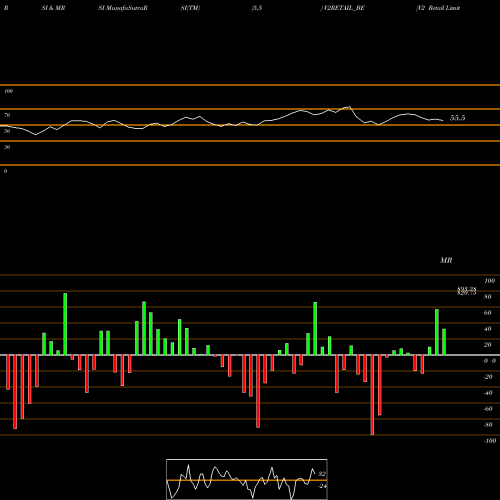The height and width of the screenshot is (500, 500).
Task: Click the MR axis label -80
Action: tap(488, 425)
